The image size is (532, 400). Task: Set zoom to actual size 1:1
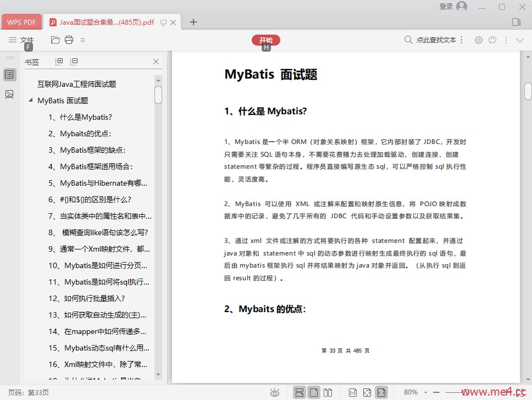click(353, 392)
